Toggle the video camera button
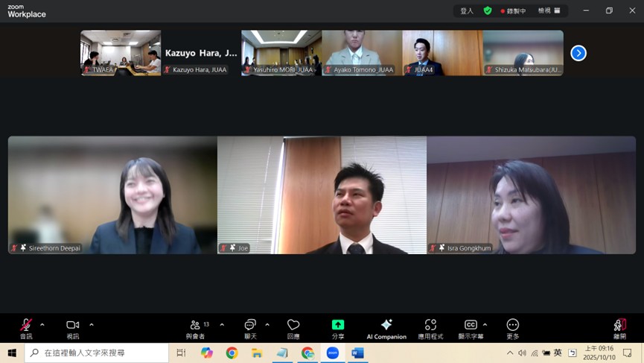Image resolution: width=644 pixels, height=363 pixels. [72, 325]
